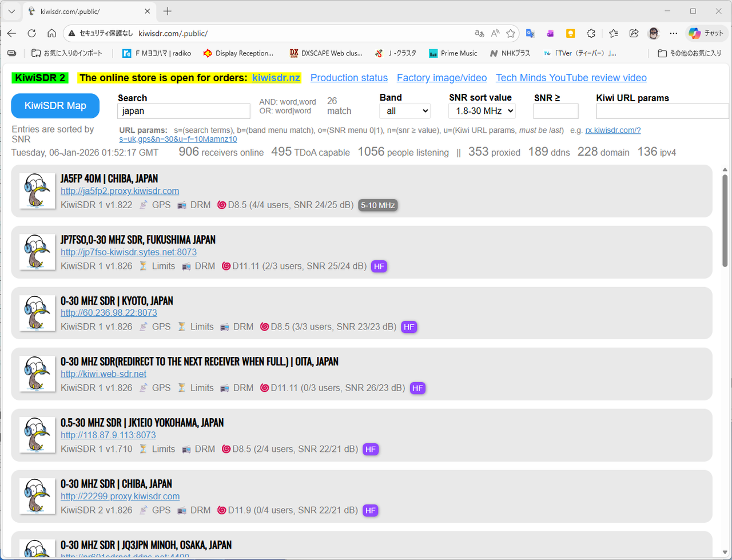Select the kiwisdr.com/.public/ browser tab
Screen dimensions: 732x560
(x=89, y=11)
